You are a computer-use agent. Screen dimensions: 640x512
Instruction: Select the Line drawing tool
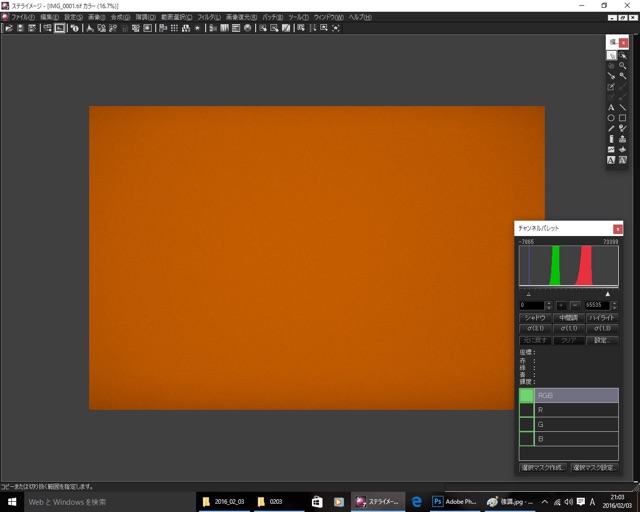(622, 107)
